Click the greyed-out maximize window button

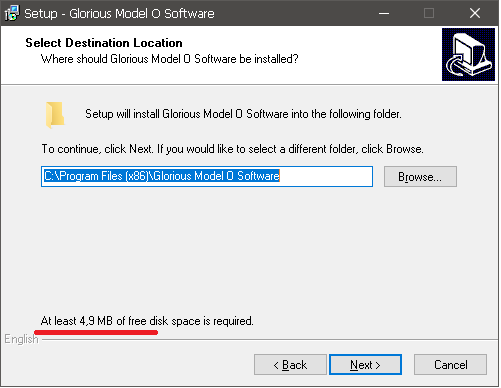[x=429, y=13]
